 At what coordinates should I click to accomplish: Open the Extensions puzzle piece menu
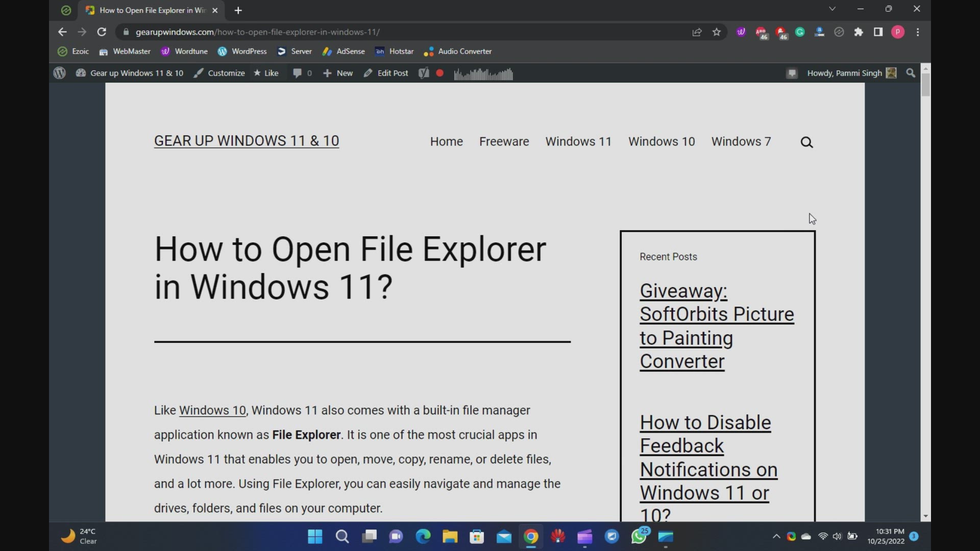click(859, 32)
